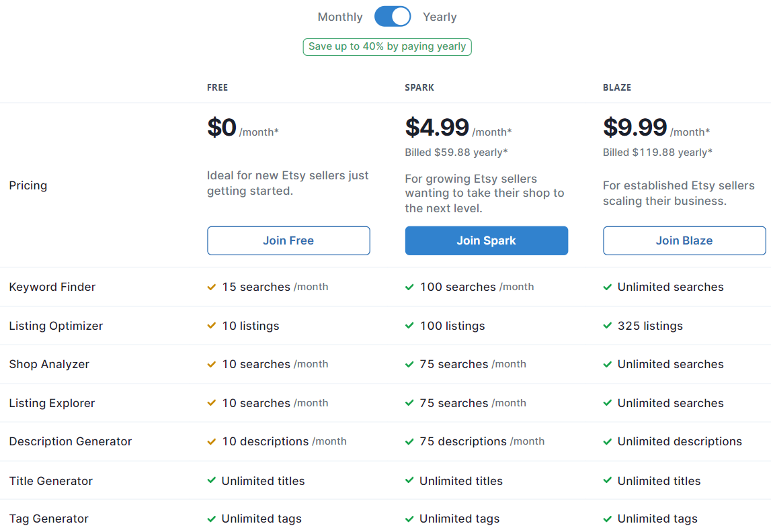Image resolution: width=771 pixels, height=532 pixels.
Task: Click the '75 descriptions /month' cell
Action: [x=475, y=441]
